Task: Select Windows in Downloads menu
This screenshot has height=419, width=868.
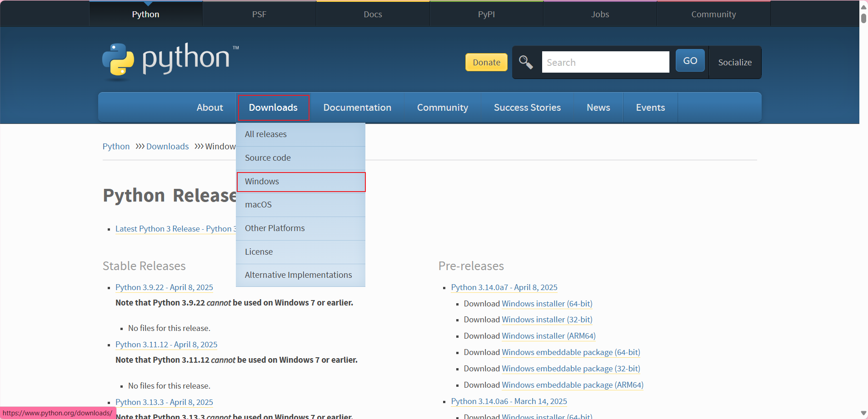Action: [x=300, y=182]
